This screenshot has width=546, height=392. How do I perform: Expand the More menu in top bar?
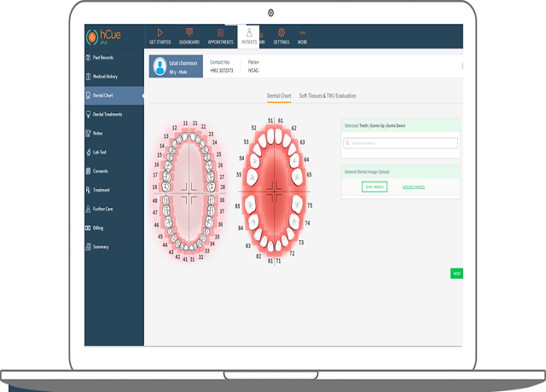coord(302,36)
